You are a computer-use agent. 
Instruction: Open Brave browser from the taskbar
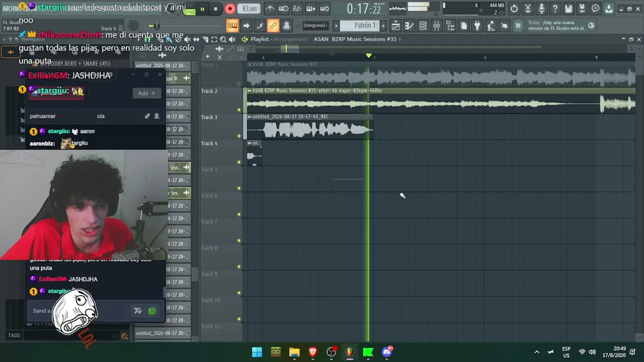(x=313, y=352)
